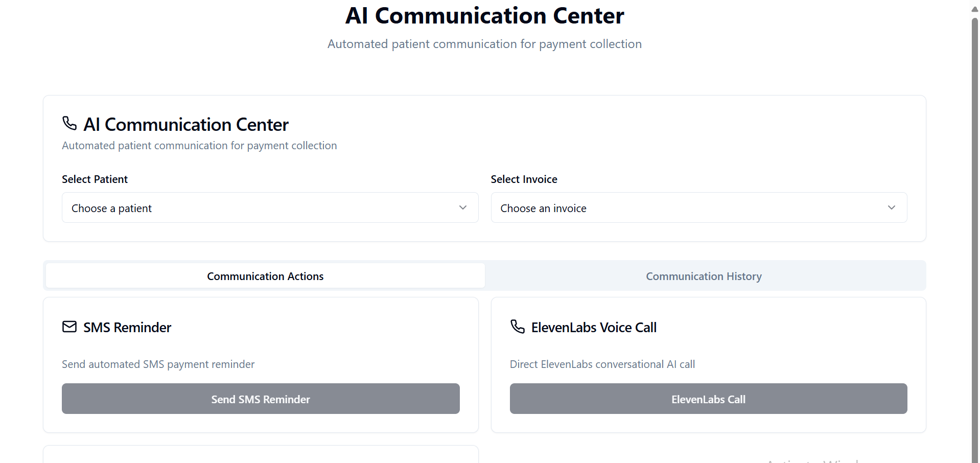This screenshot has height=463, width=980.
Task: Click the main AI Communication Center page title
Action: click(x=484, y=16)
